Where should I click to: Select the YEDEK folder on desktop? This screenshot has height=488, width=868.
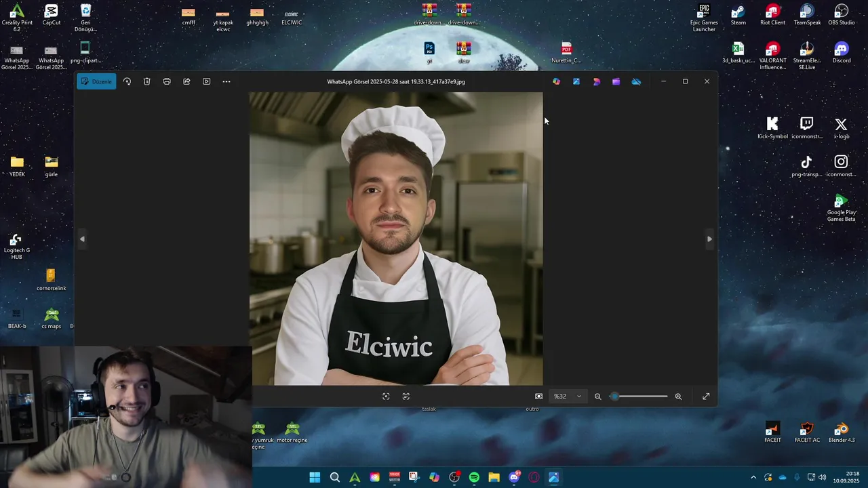[x=17, y=166]
